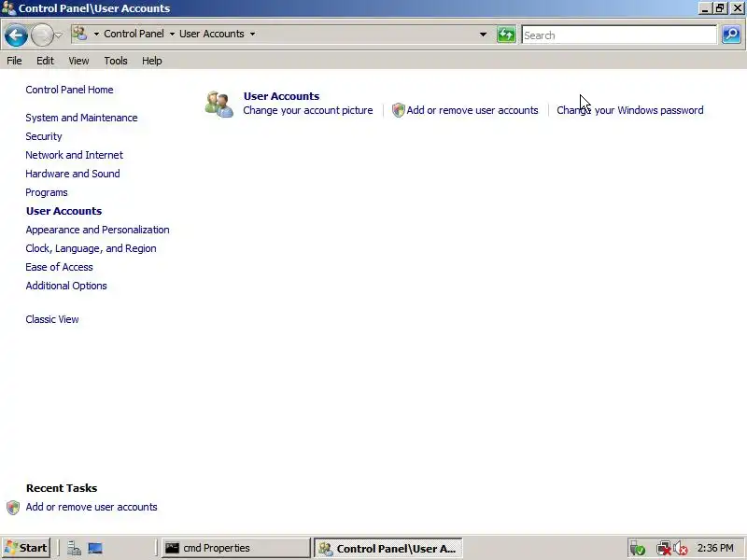Viewport: 747px width, 560px height.
Task: Go to Control Panel Home
Action: (69, 90)
